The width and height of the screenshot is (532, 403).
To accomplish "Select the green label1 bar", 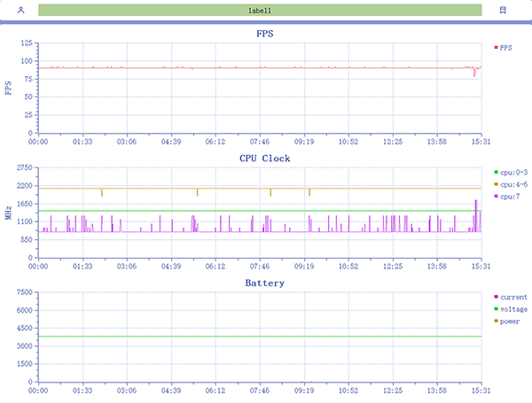I will tap(260, 11).
